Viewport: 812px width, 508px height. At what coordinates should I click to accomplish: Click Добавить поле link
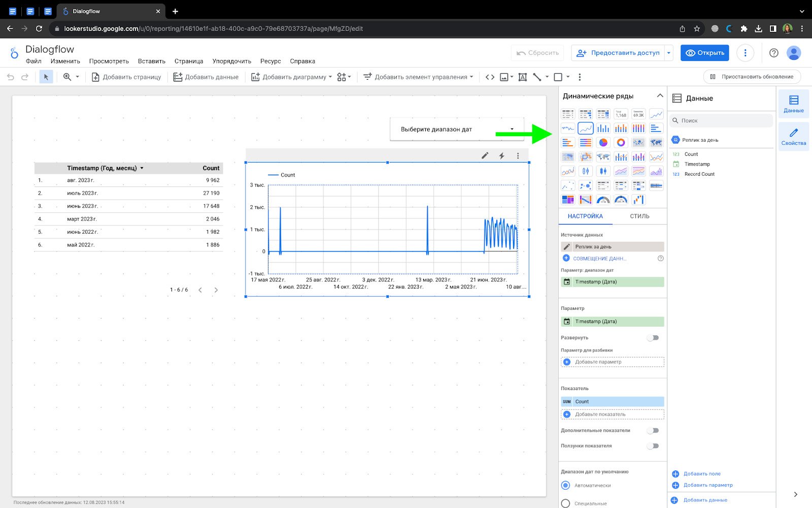tap(702, 474)
